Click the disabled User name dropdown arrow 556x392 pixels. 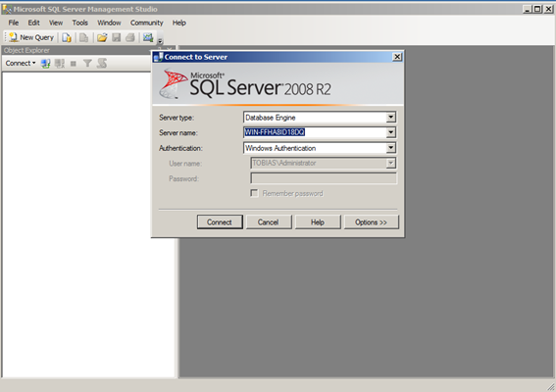pos(390,163)
